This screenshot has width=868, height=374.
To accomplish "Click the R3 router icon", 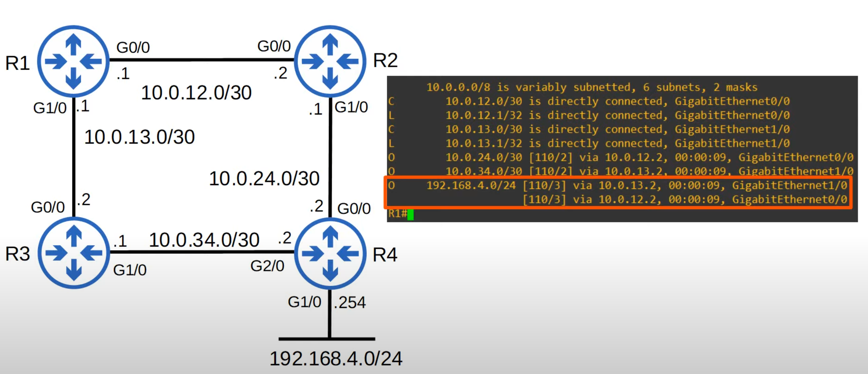I will tap(73, 253).
